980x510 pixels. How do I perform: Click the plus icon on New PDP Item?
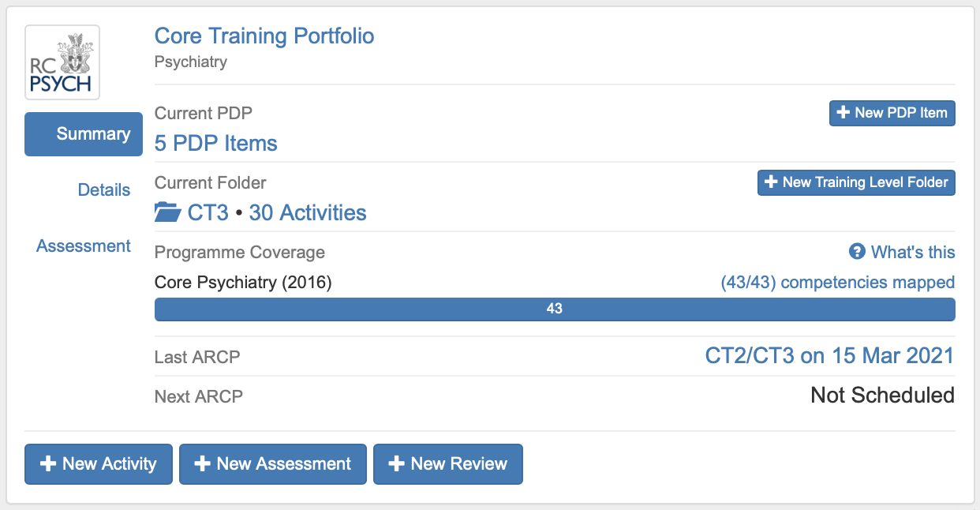tap(843, 113)
